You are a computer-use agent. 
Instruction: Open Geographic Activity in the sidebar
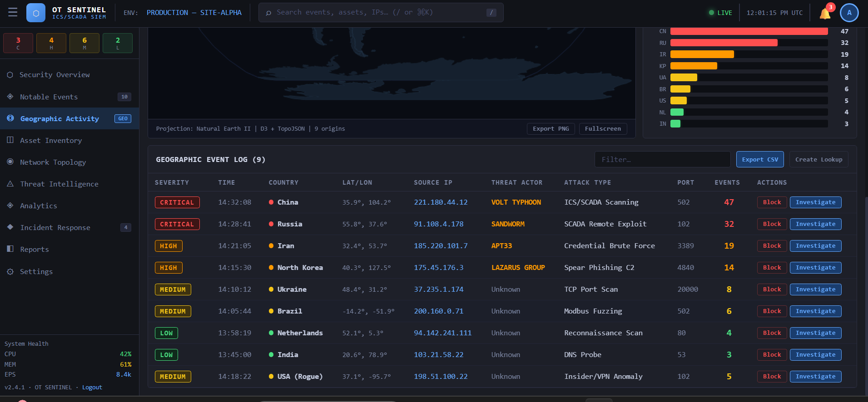[x=69, y=118]
